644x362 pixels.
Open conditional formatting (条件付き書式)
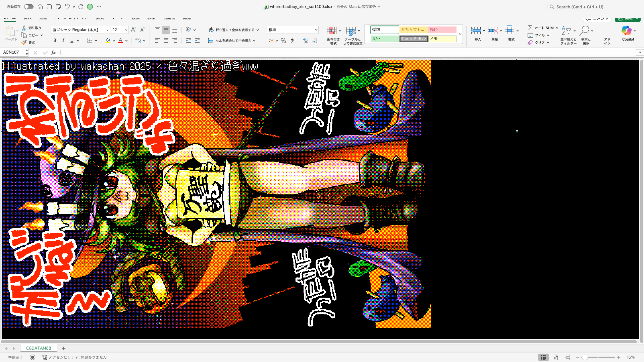tap(332, 35)
